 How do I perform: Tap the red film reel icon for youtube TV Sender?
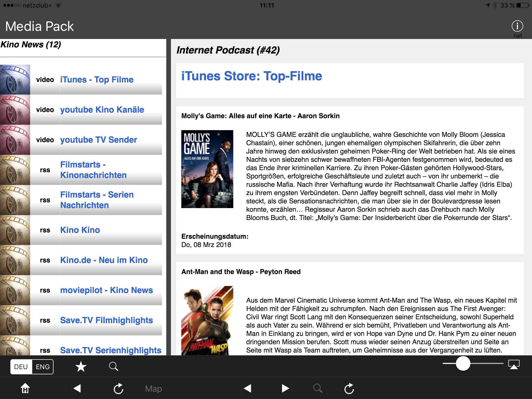coord(15,140)
